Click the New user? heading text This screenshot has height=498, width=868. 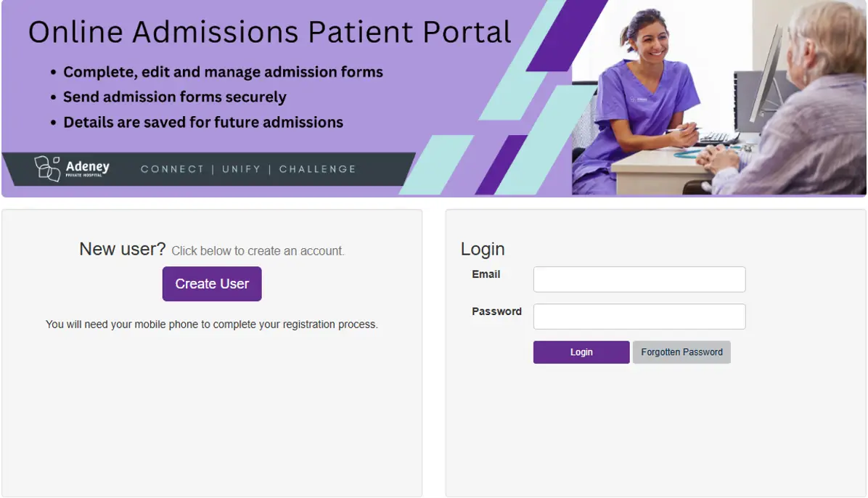tap(120, 249)
